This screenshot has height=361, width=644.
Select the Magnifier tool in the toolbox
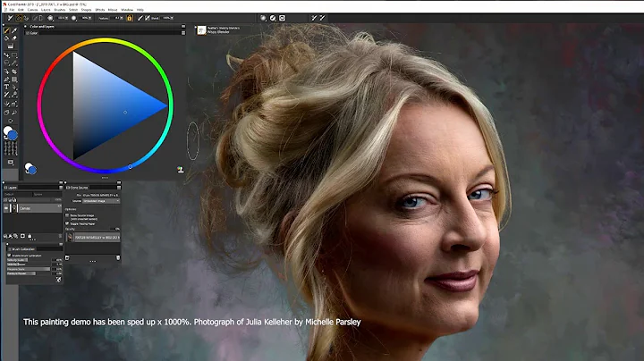[14, 112]
